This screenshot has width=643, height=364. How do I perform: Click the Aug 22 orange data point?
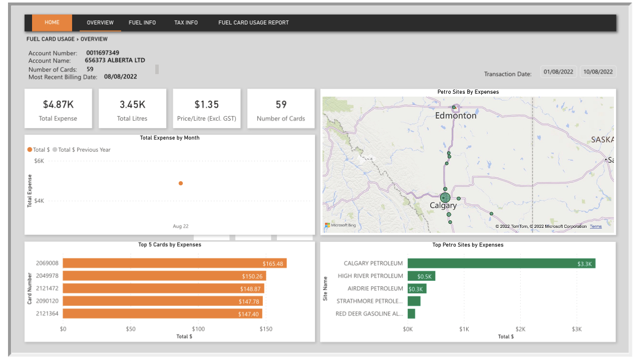[x=181, y=183]
